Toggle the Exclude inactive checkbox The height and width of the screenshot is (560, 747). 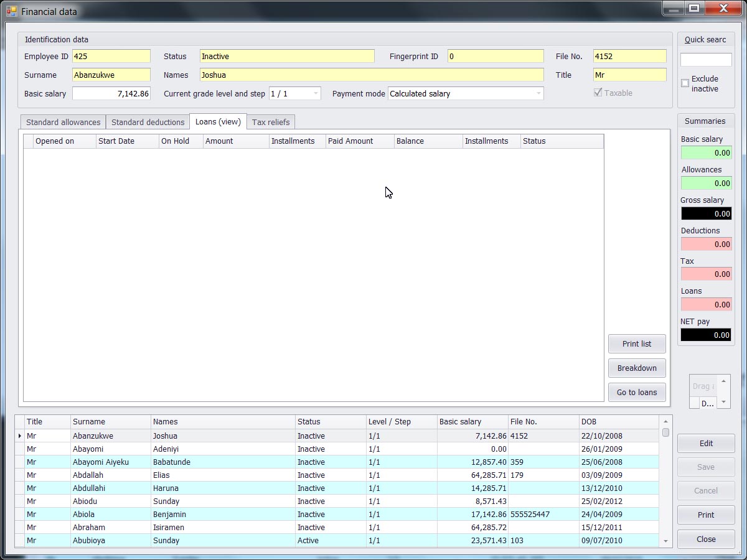pyautogui.click(x=685, y=83)
